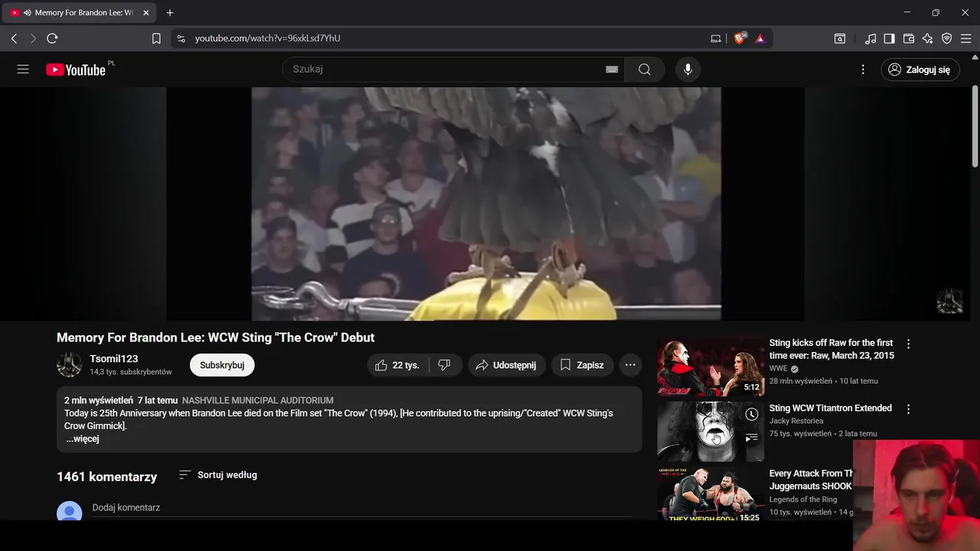Like the video with thumbs up
Image resolution: width=980 pixels, height=551 pixels.
click(398, 365)
